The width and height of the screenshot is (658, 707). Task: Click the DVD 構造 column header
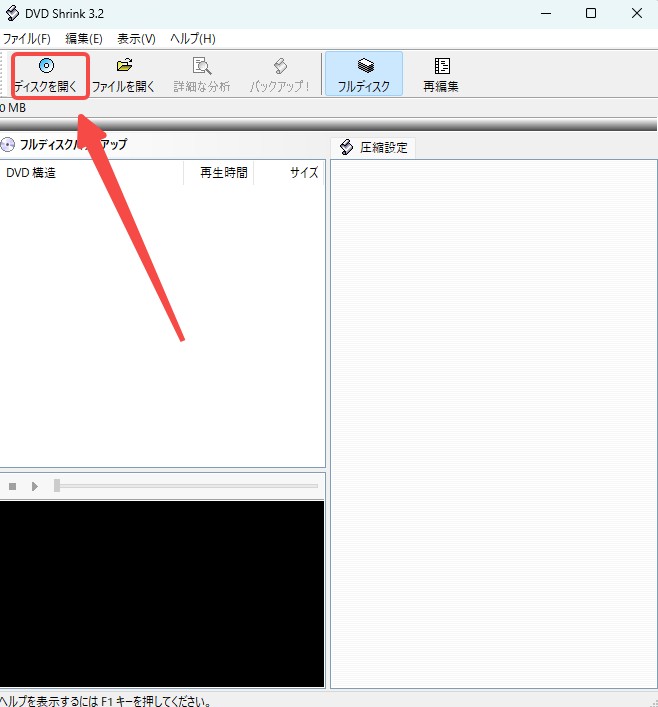tap(92, 173)
